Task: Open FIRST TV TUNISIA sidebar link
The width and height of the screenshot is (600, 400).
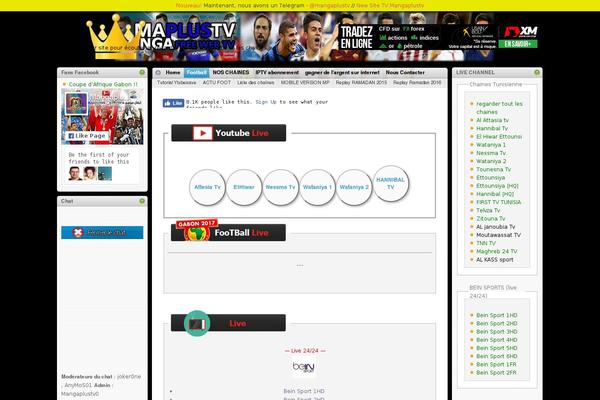Action: pos(499,202)
